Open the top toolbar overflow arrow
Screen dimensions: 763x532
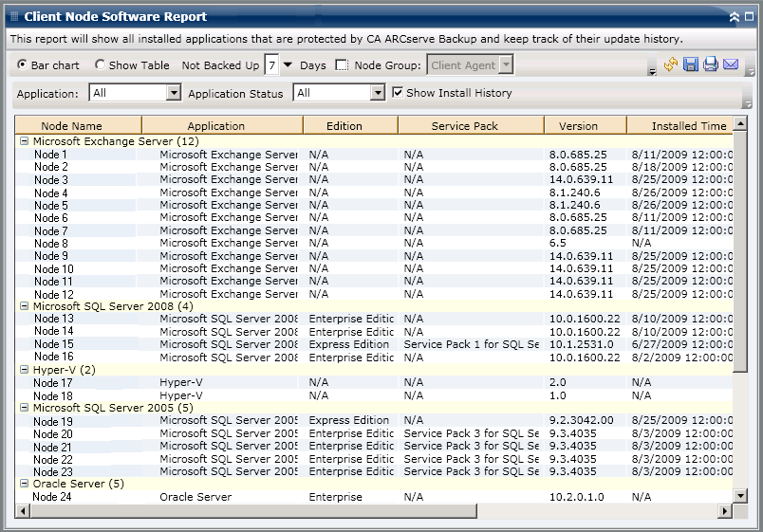[x=652, y=71]
